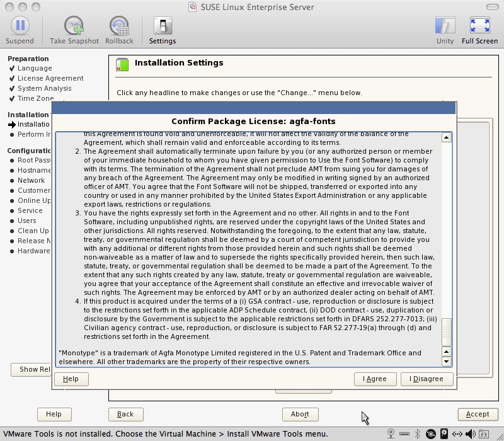The width and height of the screenshot is (504, 441).
Task: Click the SUSE Linux Enterprise Server title icon
Action: point(192,7)
